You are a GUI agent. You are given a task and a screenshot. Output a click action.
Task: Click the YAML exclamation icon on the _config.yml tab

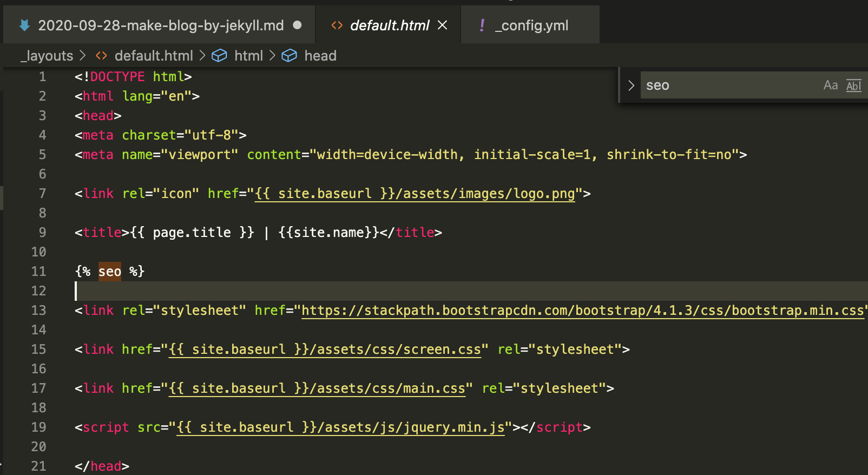click(x=482, y=25)
